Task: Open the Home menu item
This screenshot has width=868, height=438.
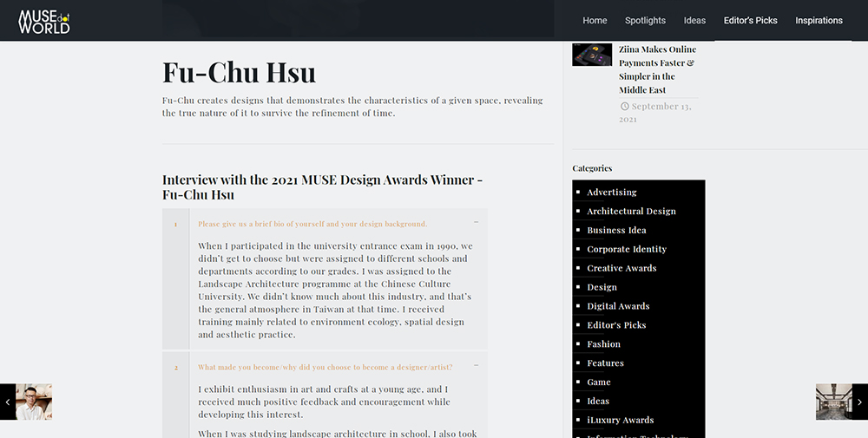Action: pos(595,21)
